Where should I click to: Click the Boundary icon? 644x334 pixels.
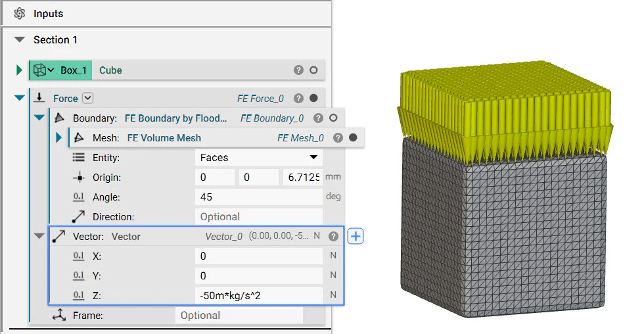tap(59, 118)
